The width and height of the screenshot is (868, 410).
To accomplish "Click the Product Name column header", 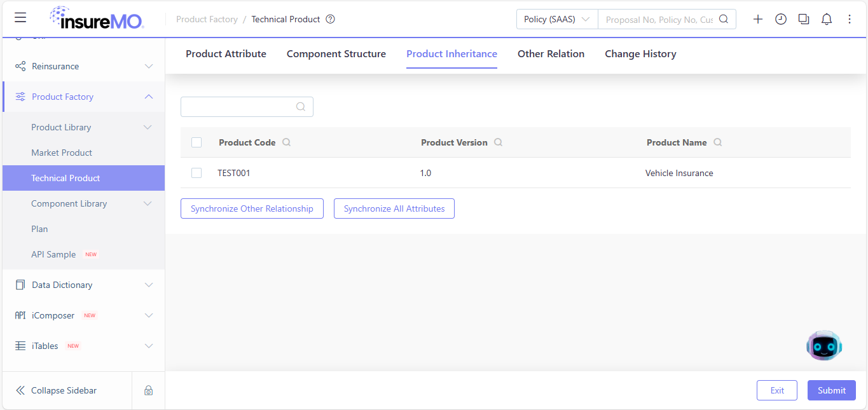I will point(677,142).
